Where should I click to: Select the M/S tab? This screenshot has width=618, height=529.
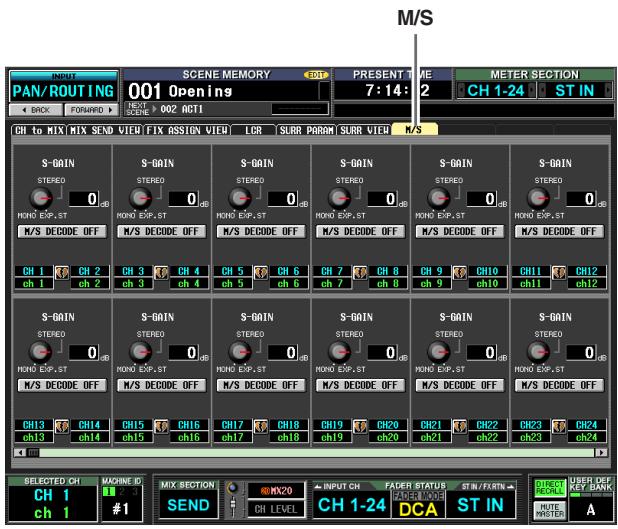click(414, 129)
